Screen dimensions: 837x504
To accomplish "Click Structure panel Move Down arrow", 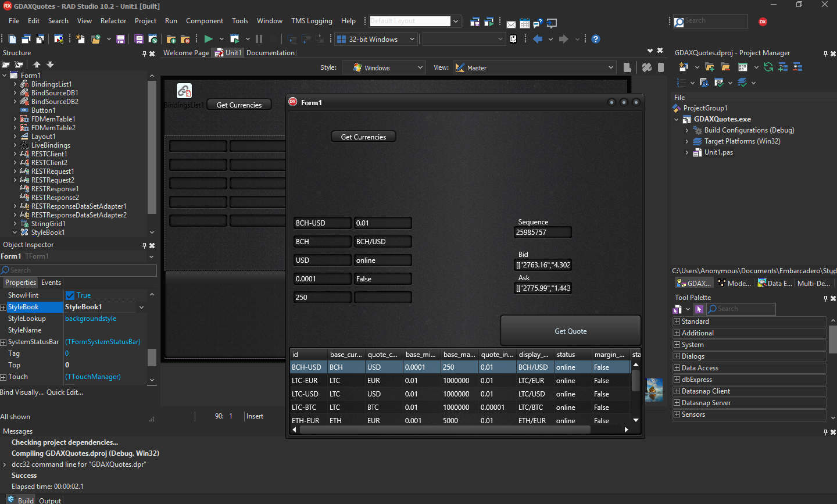I will [50, 65].
